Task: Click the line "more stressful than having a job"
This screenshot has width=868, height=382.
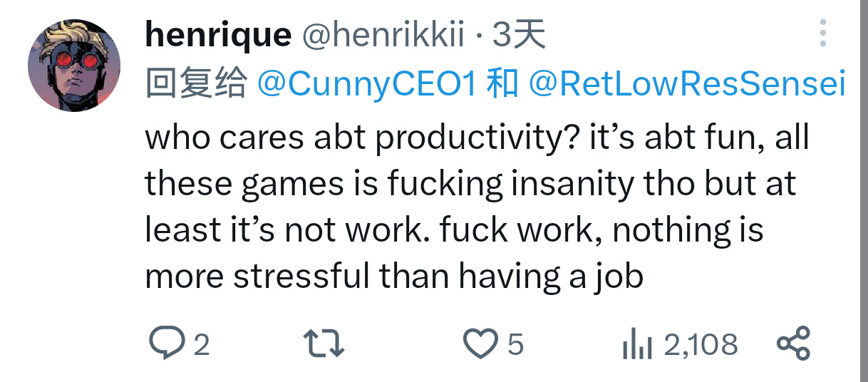Action: click(x=394, y=276)
